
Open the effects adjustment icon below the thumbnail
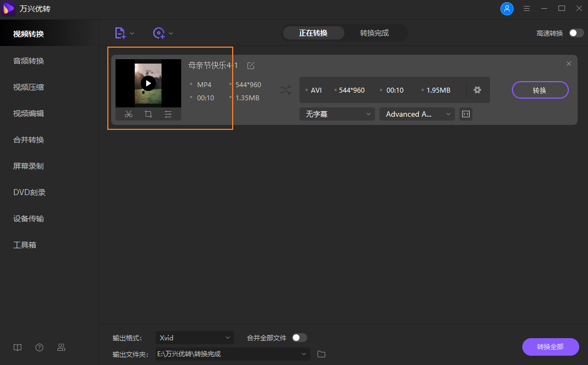pos(168,113)
